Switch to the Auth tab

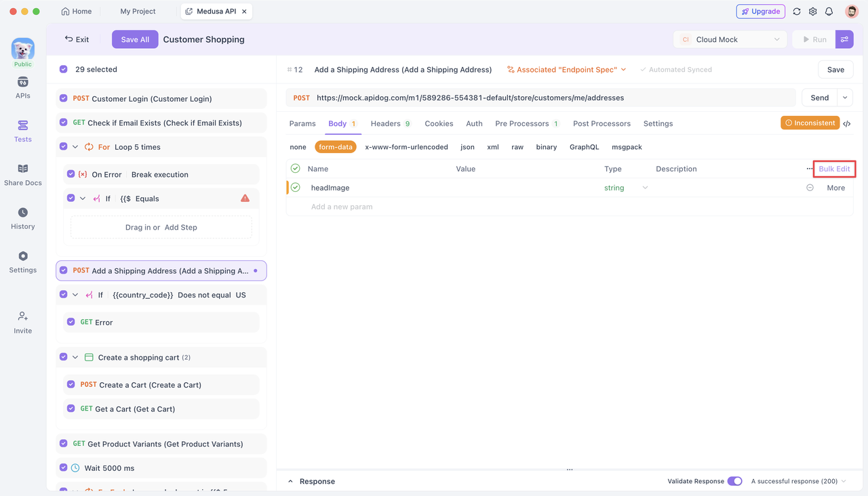[475, 123]
